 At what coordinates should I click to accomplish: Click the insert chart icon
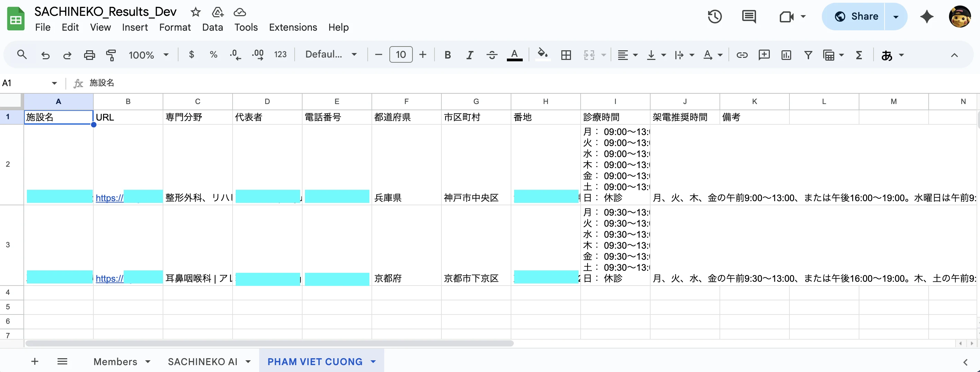(x=786, y=55)
